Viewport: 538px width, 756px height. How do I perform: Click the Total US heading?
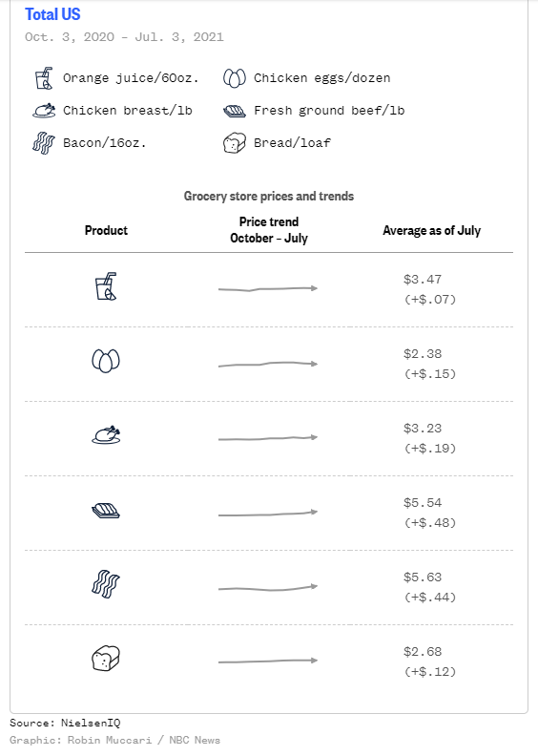(x=52, y=14)
